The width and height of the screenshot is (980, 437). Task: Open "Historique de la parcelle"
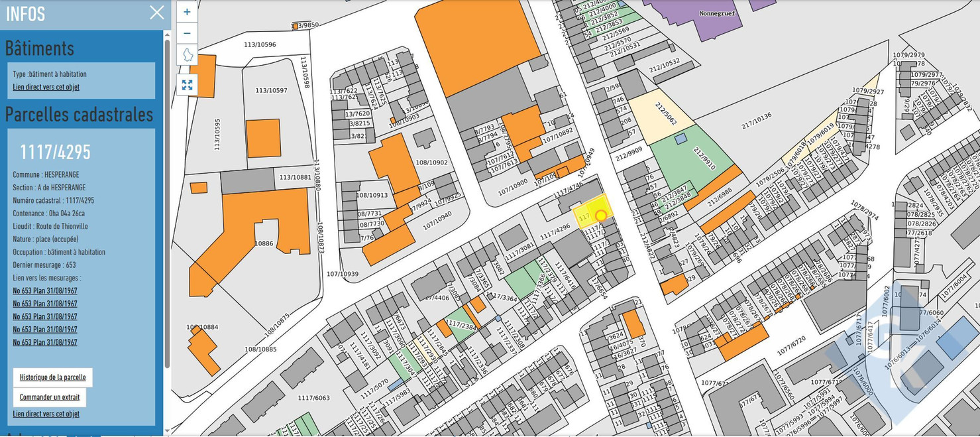tap(52, 377)
